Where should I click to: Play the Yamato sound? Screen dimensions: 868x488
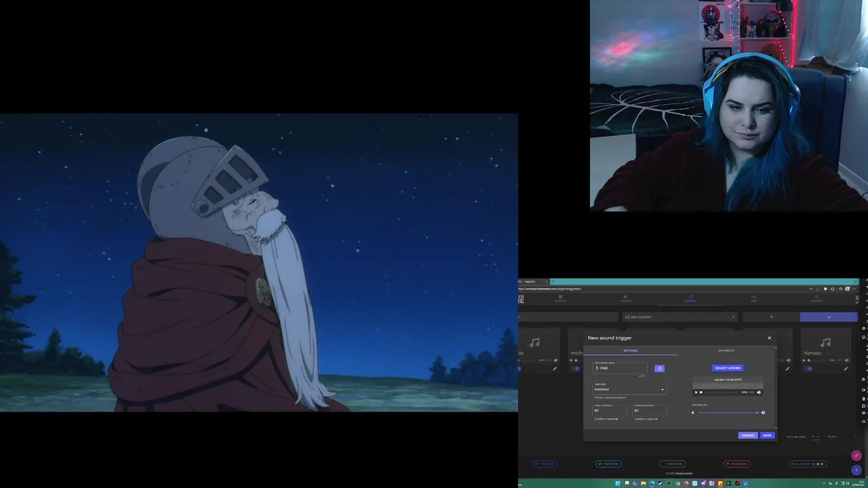coord(804,361)
